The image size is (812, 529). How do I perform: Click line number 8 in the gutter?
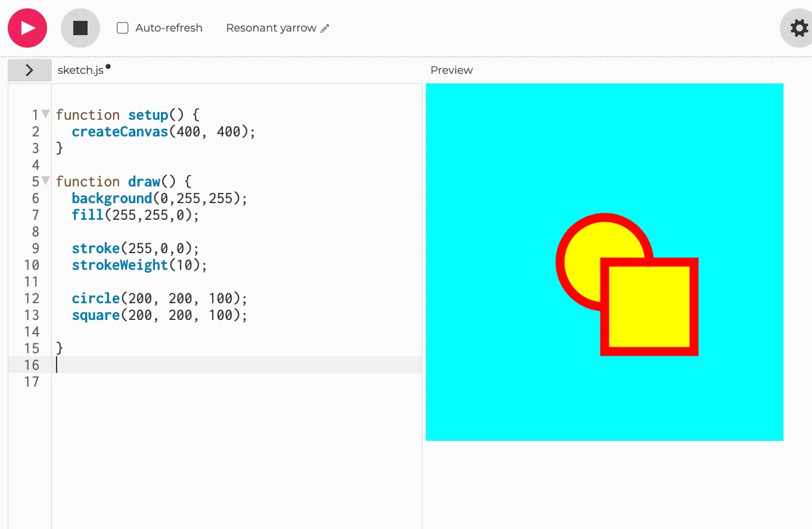point(36,232)
